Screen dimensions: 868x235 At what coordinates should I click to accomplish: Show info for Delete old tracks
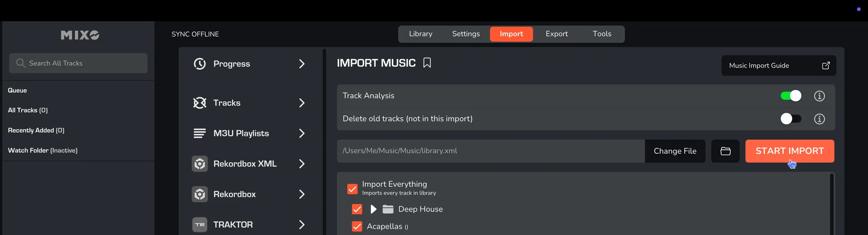coord(819,119)
